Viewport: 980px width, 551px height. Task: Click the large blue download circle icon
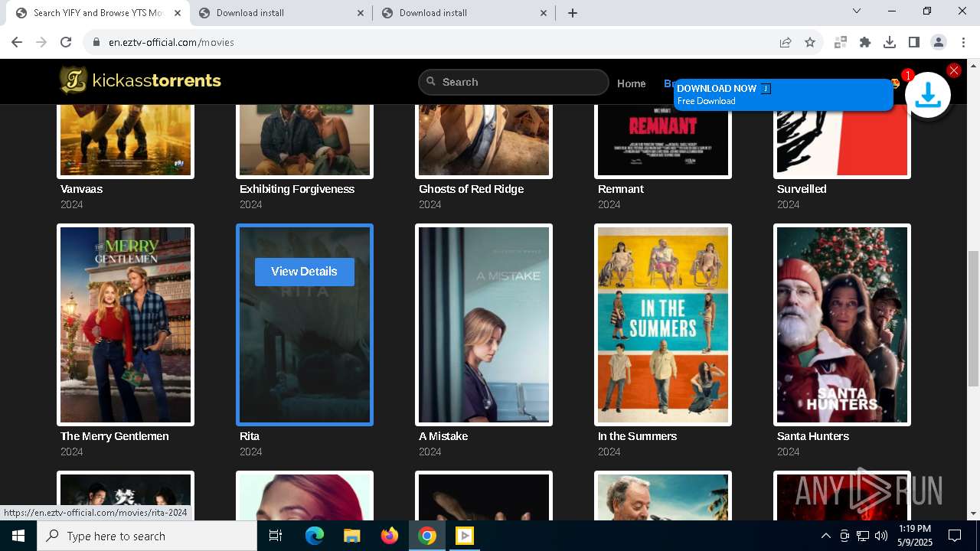click(928, 95)
